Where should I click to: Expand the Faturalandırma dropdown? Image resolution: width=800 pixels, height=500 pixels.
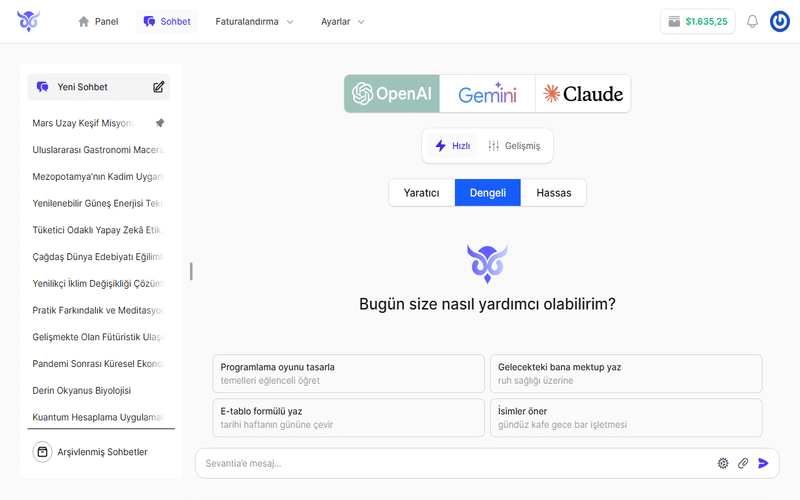(x=254, y=21)
